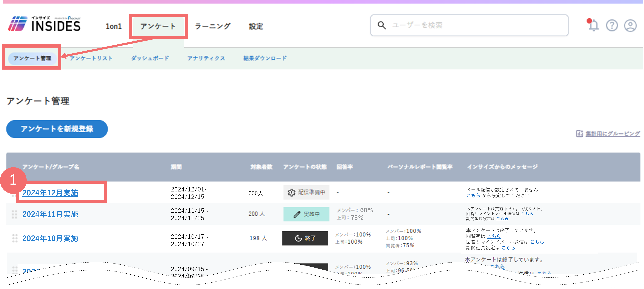
Task: Click 閲覧者:75% report viewing text
Action: [400, 245]
